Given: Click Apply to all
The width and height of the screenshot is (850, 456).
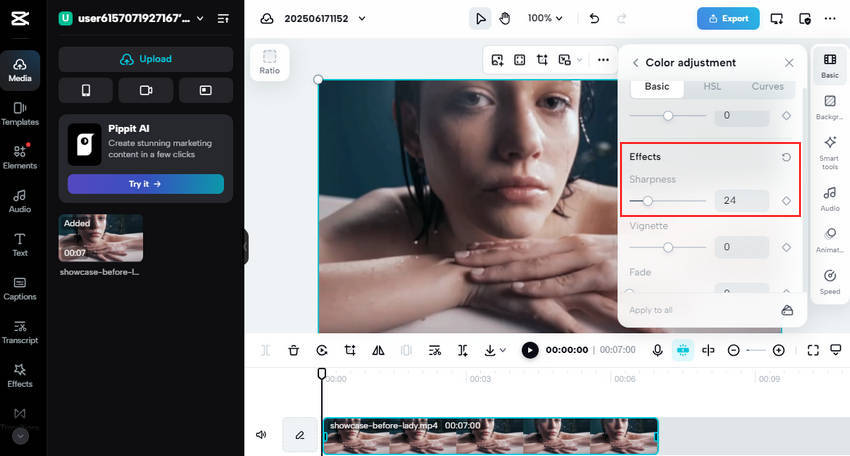Looking at the screenshot, I should point(651,310).
